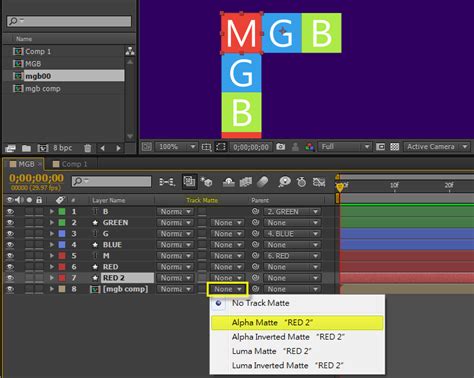Switch to the Comp 1 timeline tab

70,164
